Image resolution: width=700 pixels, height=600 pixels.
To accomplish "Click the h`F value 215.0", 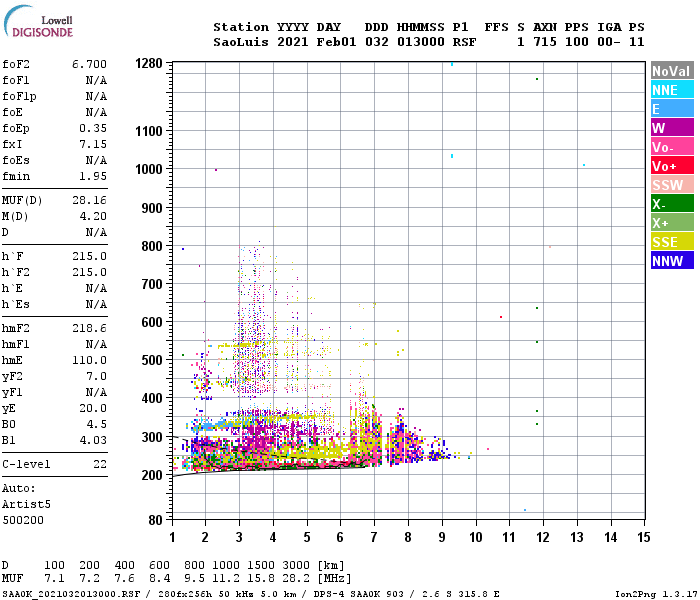I will click(89, 256).
